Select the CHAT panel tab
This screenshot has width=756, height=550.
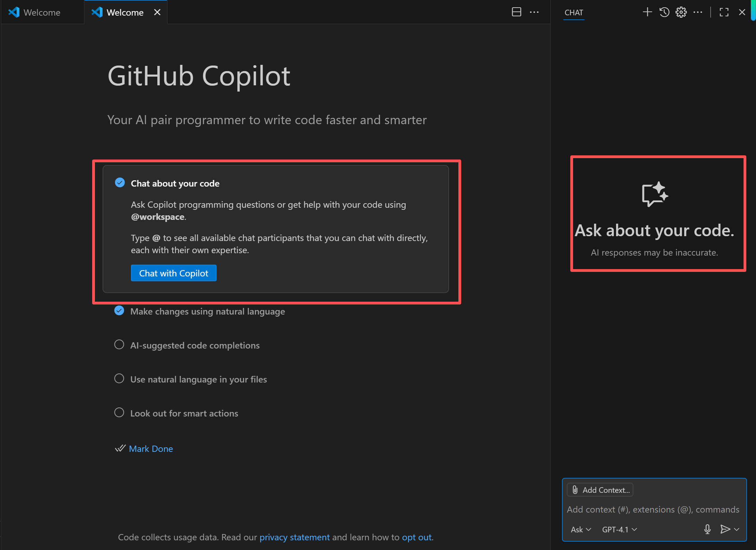coord(574,12)
